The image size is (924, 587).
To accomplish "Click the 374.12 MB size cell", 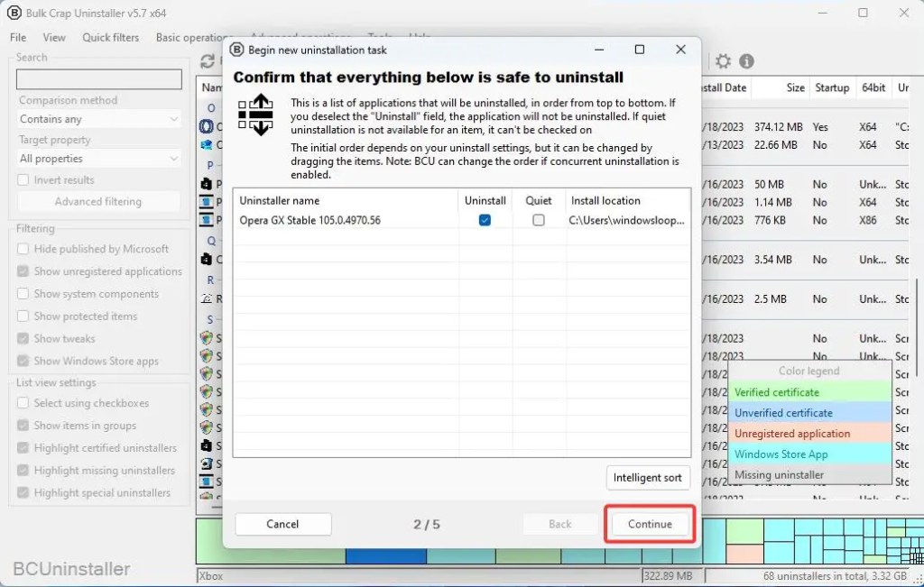I will (x=779, y=126).
